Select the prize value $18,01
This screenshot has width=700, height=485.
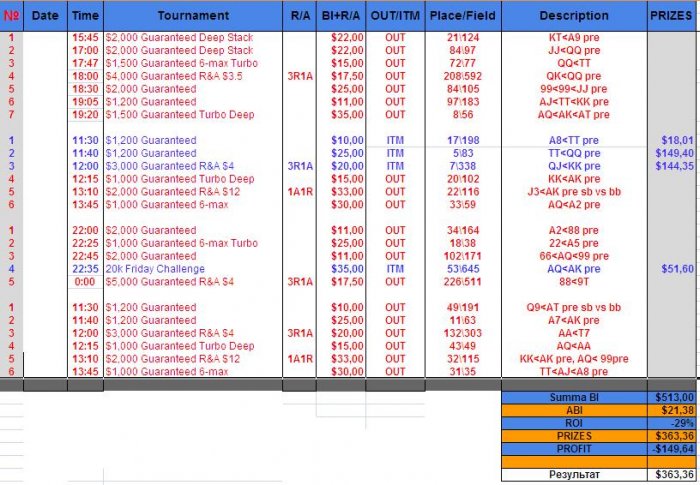point(671,140)
